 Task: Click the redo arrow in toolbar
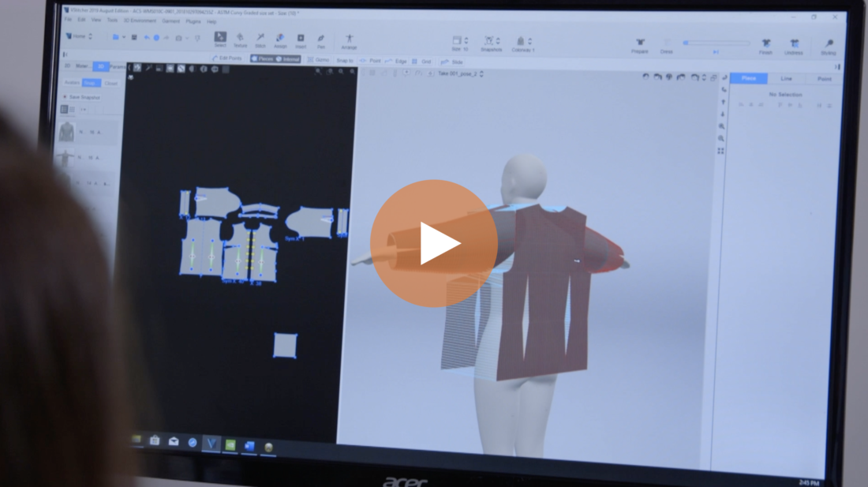[x=166, y=38]
